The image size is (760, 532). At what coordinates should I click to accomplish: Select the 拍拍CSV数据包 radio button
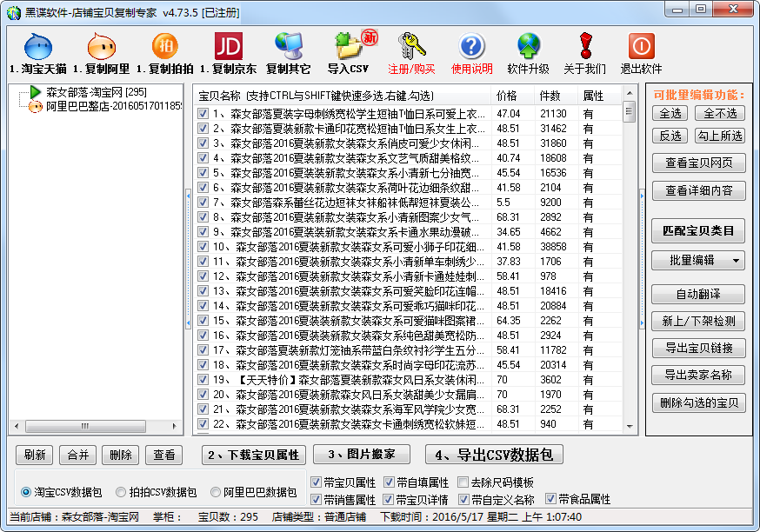pos(121,492)
